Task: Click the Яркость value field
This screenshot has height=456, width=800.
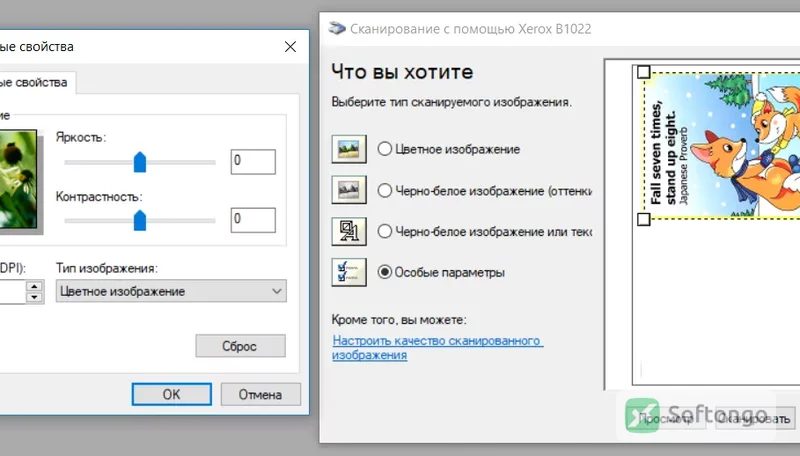Action: click(253, 162)
